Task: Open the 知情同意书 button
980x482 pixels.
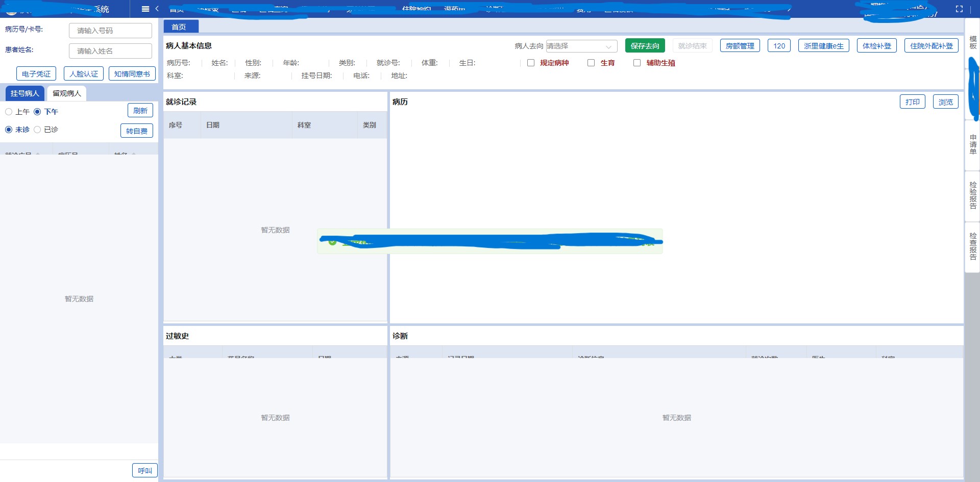Action: (x=132, y=74)
